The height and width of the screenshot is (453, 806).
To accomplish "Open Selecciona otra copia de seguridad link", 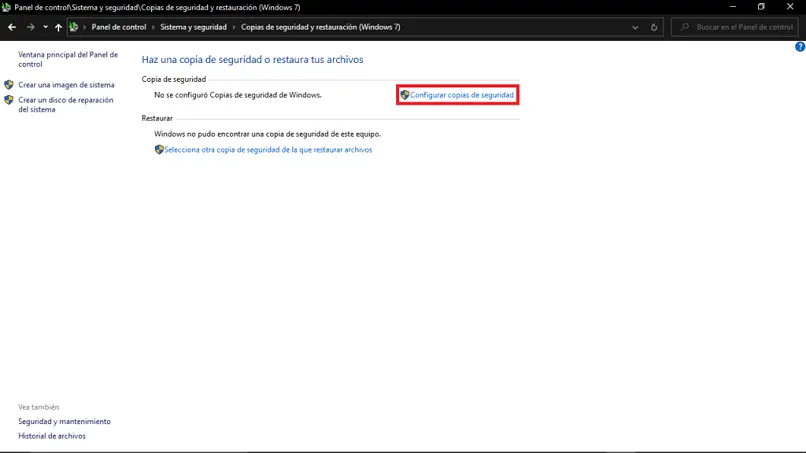I will [268, 150].
